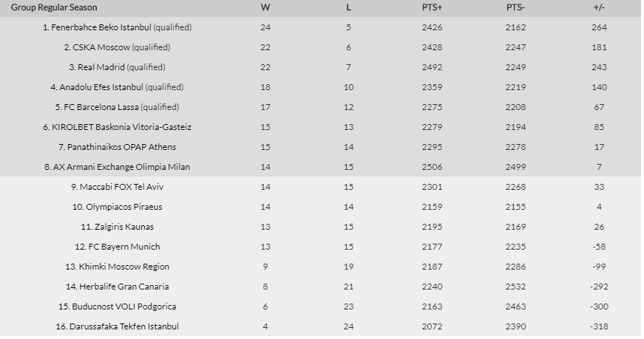Click Maccabi FOX Tel Aviv team
The height and width of the screenshot is (339, 644).
click(121, 187)
